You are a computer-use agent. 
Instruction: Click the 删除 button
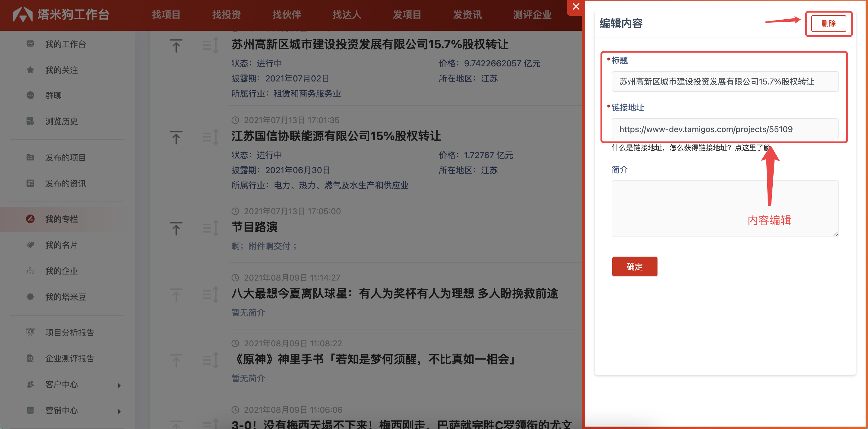coord(828,23)
